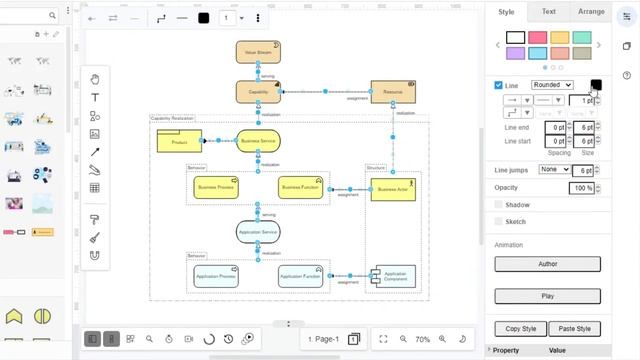Select the waypoint connector style icon
640x360 pixels.
pos(161,18)
